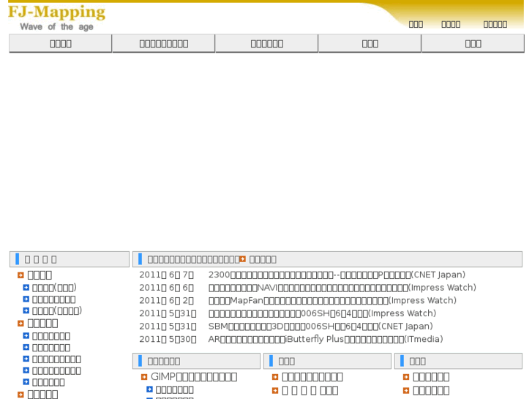The height and width of the screenshot is (399, 532).
Task: Click the orange arrow icon in news header
Action: tap(243, 259)
